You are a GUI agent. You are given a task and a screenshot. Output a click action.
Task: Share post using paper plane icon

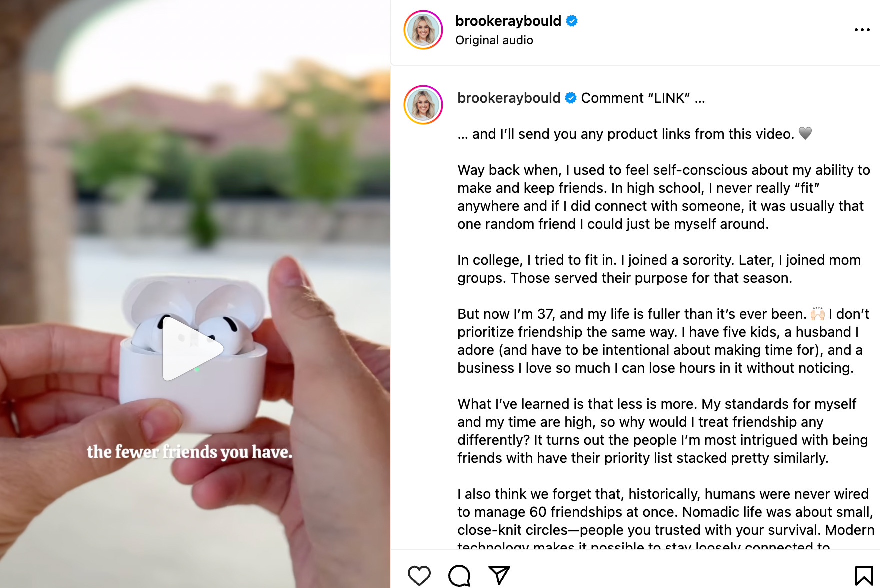pyautogui.click(x=499, y=575)
